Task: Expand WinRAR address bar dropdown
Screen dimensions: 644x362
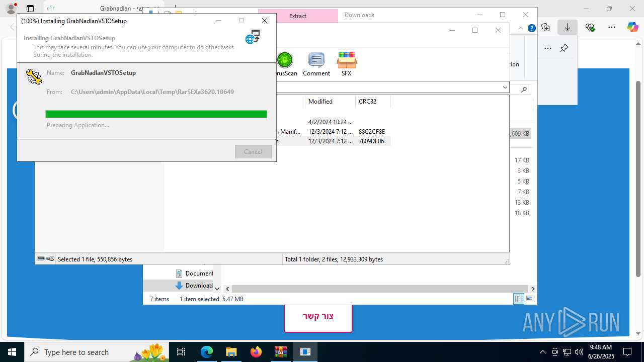Action: [505, 87]
